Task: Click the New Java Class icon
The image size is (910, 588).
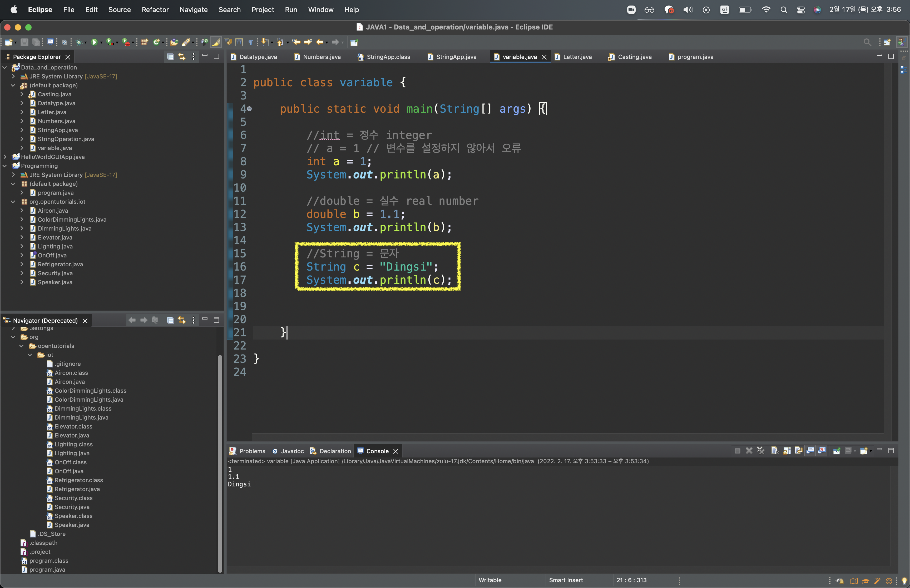Action: (157, 42)
